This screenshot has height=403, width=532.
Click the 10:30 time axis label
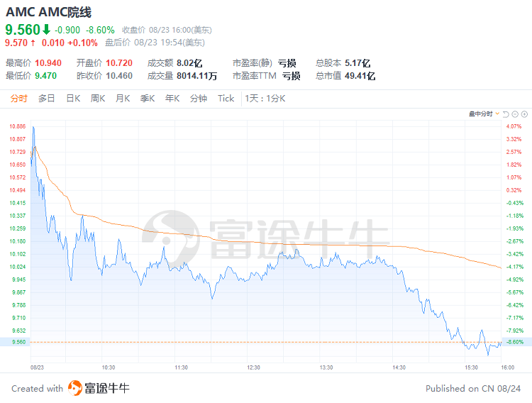[109, 368]
